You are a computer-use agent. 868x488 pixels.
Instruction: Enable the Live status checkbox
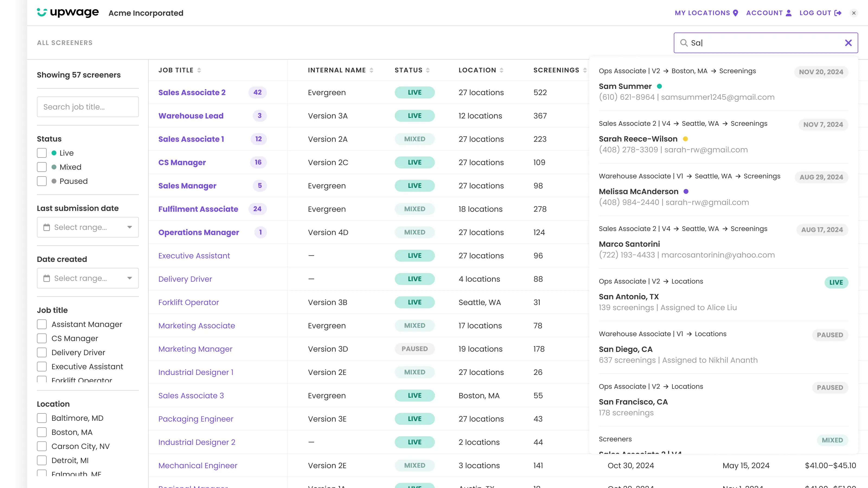click(x=42, y=153)
